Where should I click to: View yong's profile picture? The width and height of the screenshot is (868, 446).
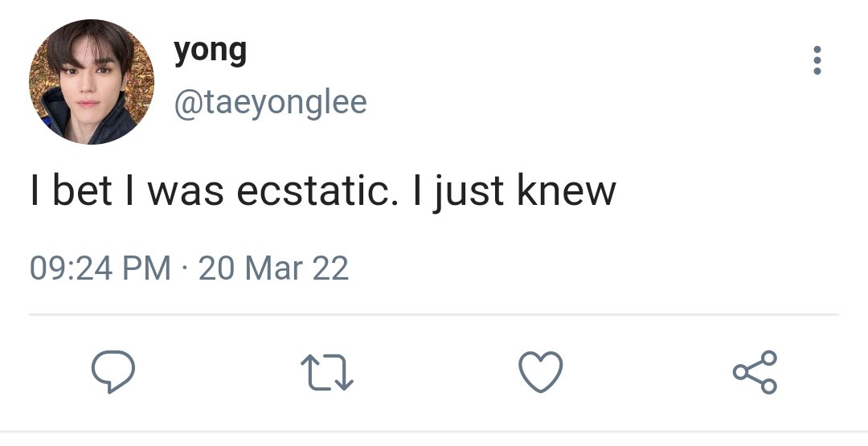point(92,81)
